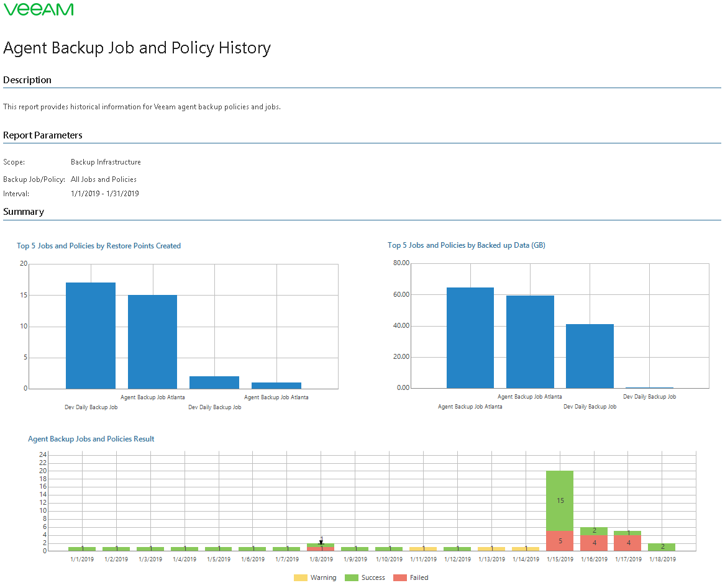The height and width of the screenshot is (588, 725).
Task: Click the red failed segment on 1/16/2019
Action: coord(594,543)
